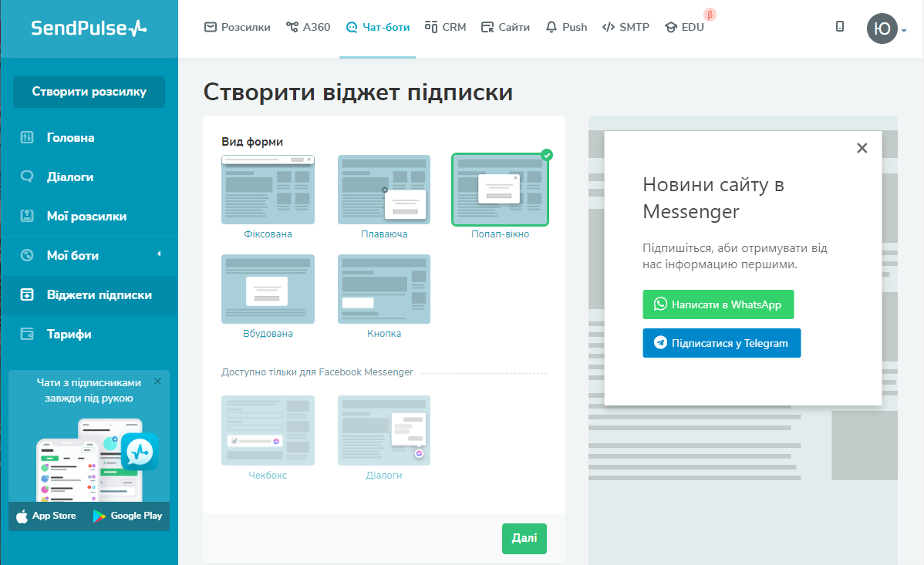
Task: Select the Фіксована form type
Action: click(268, 190)
